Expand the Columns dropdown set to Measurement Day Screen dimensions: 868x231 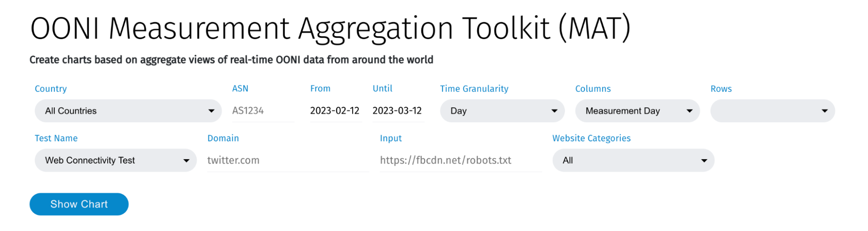637,111
